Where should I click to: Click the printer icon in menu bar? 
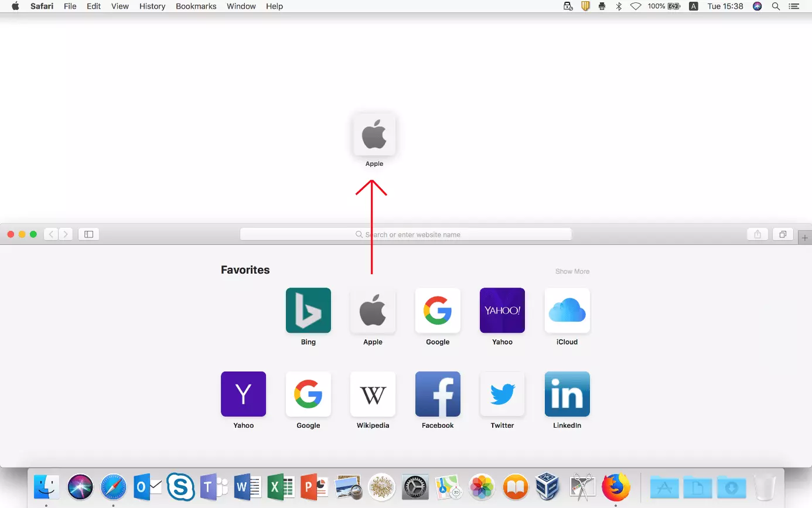pos(602,6)
